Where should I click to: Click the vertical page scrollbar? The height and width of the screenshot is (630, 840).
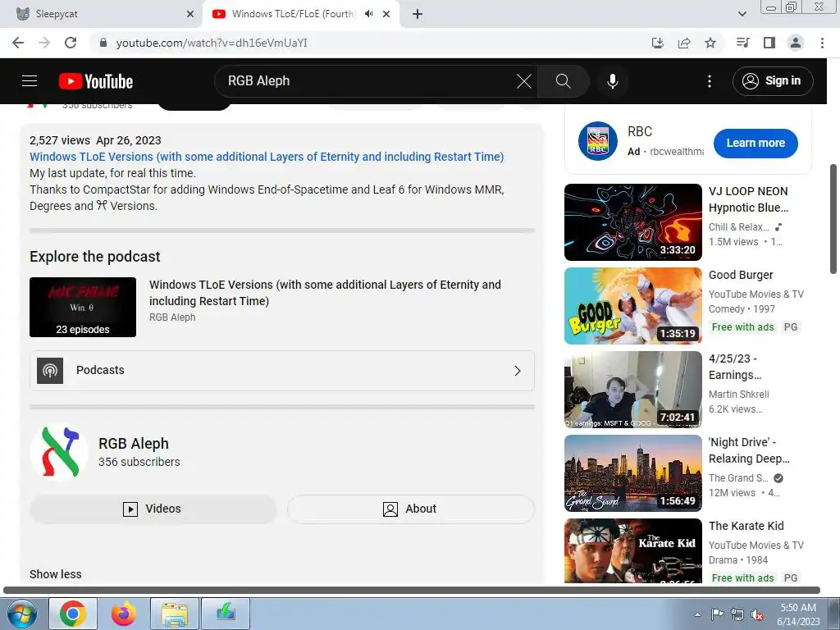pos(833,218)
